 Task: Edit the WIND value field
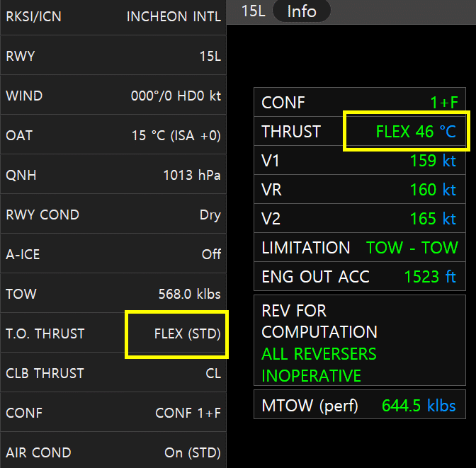[113, 96]
